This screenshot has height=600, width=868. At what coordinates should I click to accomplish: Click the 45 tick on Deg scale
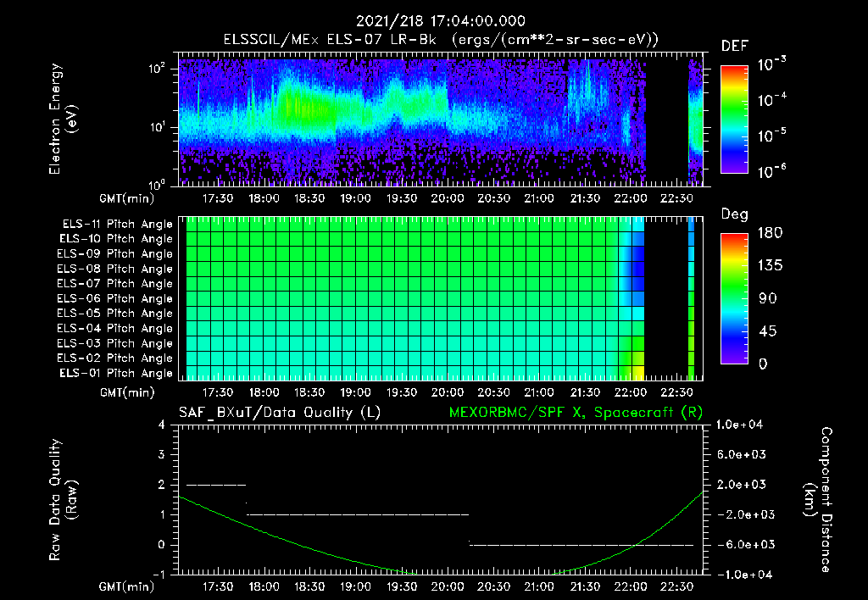coord(767,331)
